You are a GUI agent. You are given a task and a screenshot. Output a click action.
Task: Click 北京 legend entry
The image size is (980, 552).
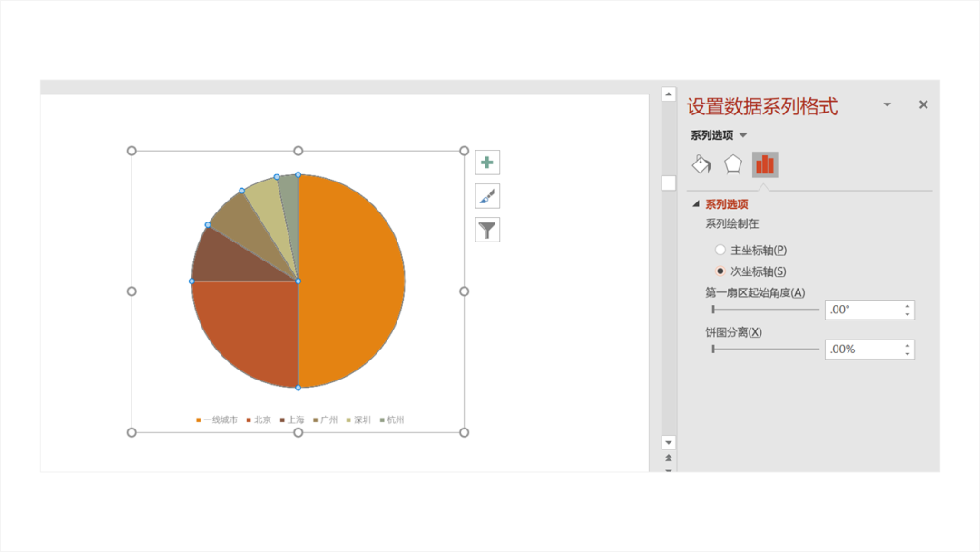pyautogui.click(x=259, y=420)
